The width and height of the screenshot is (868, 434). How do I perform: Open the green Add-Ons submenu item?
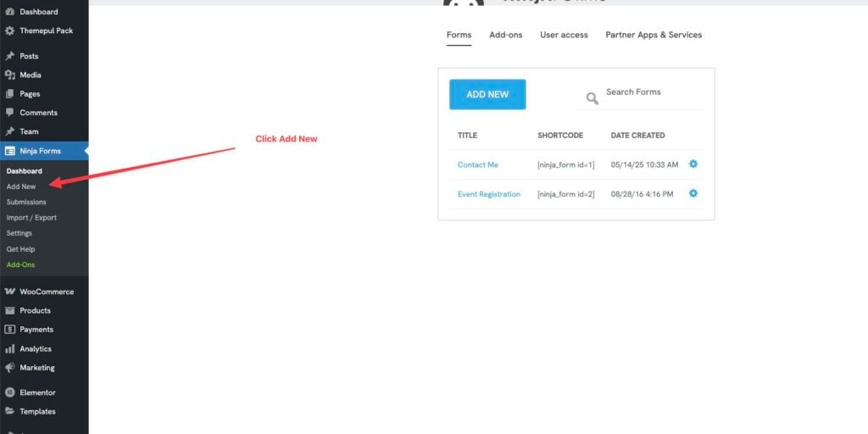tap(20, 264)
